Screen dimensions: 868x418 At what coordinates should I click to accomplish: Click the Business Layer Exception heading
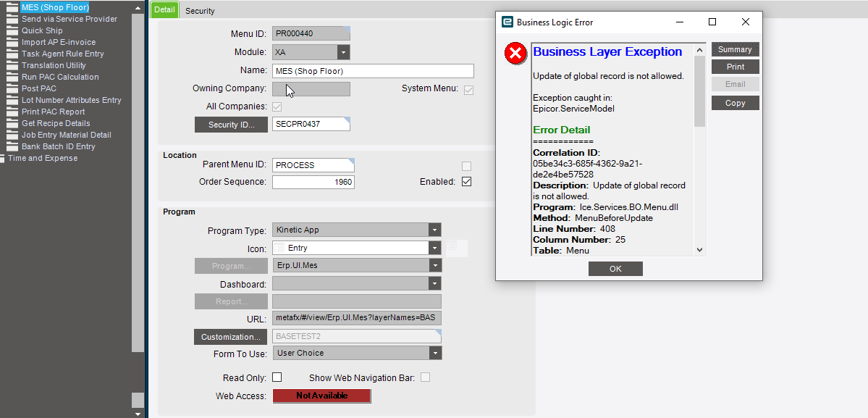click(x=607, y=51)
